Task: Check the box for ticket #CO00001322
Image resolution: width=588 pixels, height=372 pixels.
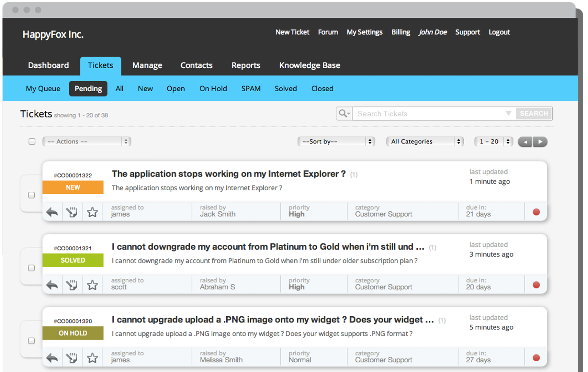Action: click(x=31, y=195)
